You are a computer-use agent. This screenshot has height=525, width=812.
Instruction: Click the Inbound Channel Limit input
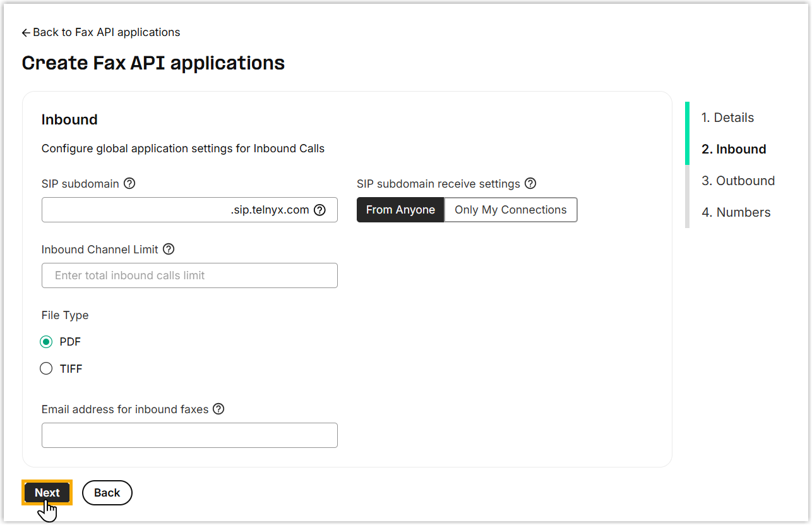[189, 275]
